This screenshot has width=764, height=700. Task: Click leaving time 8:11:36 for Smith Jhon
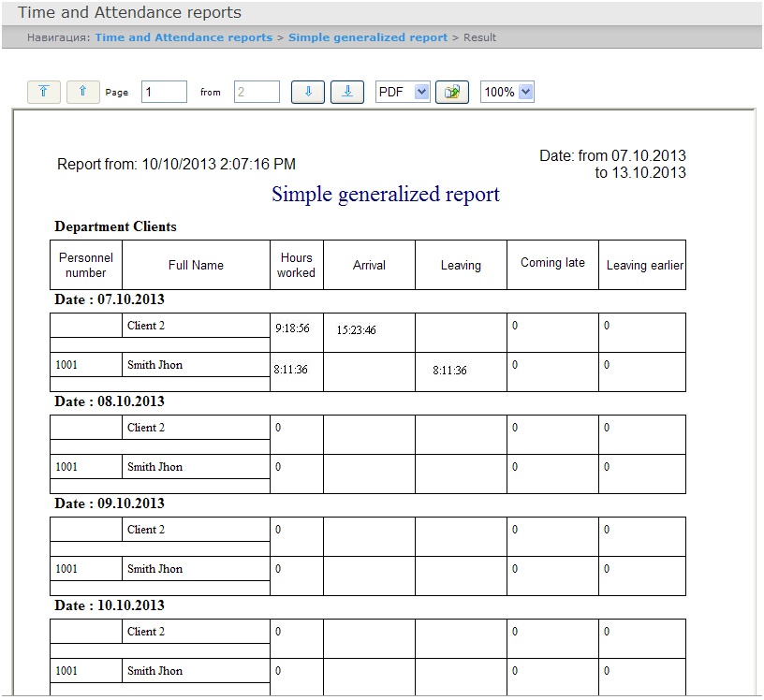(449, 371)
